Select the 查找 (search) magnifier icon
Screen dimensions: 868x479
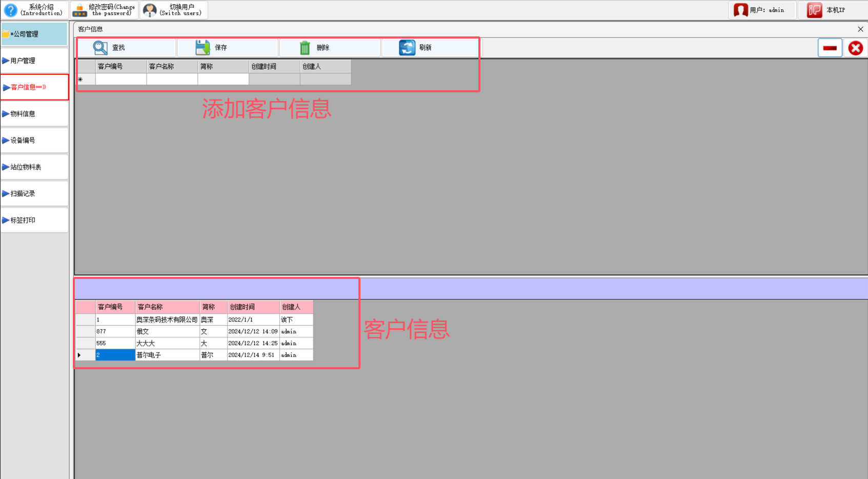click(99, 47)
